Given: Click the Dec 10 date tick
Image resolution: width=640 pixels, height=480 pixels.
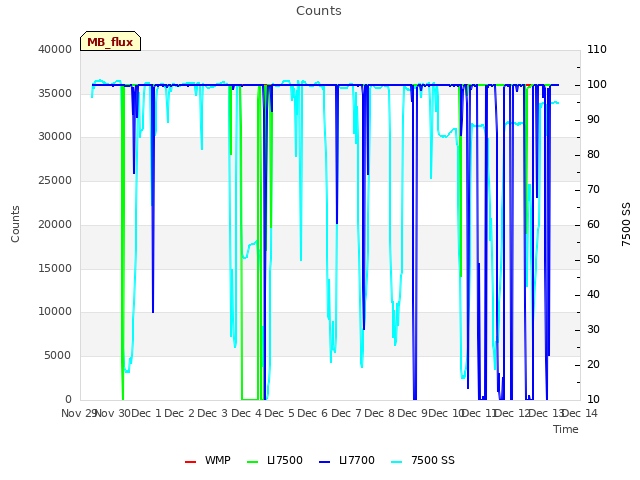Looking at the screenshot, I should click(447, 413).
